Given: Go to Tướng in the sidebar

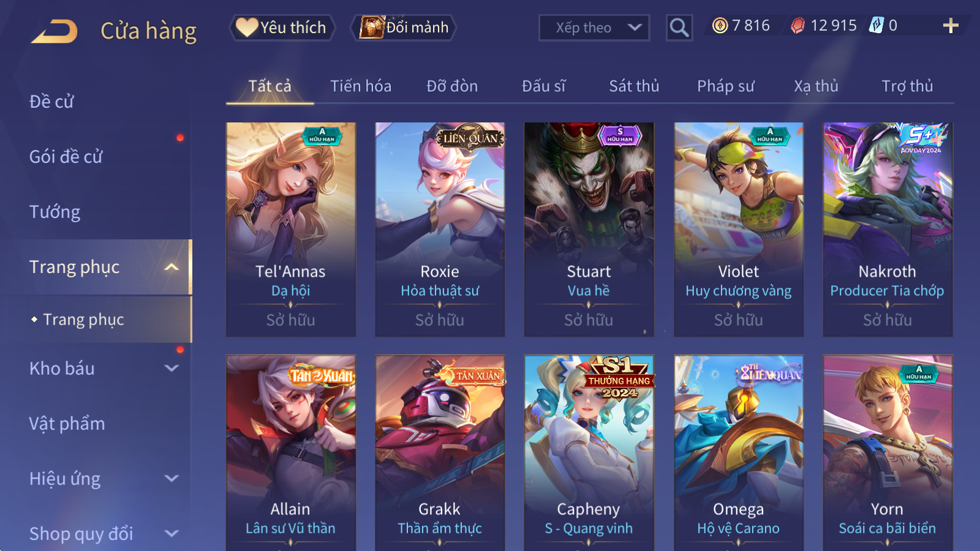Looking at the screenshot, I should (55, 212).
